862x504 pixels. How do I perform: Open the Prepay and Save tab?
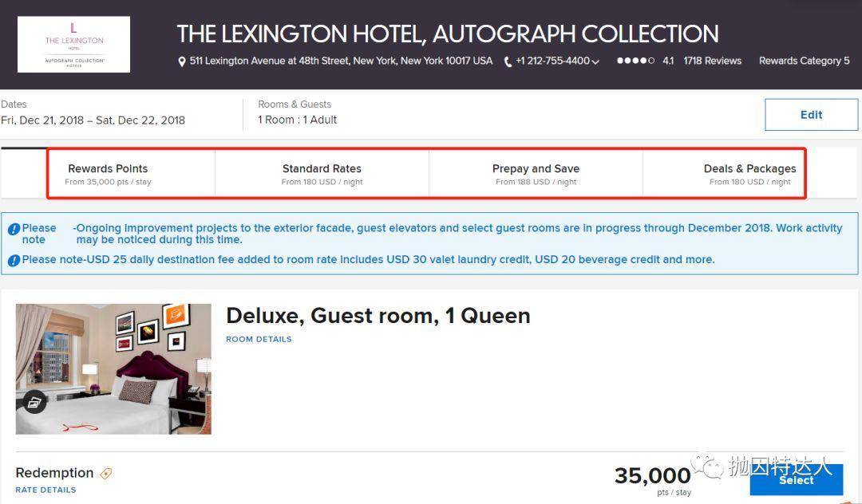(536, 174)
